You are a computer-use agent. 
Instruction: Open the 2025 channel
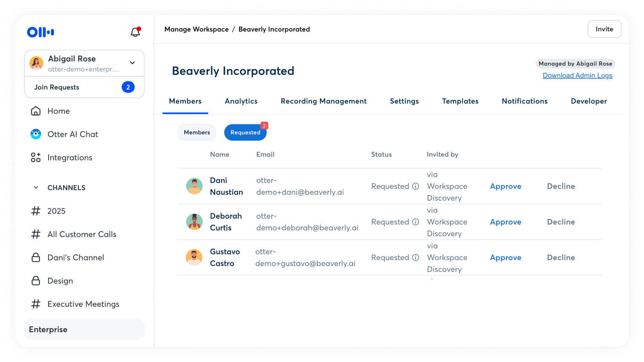pyautogui.click(x=56, y=211)
